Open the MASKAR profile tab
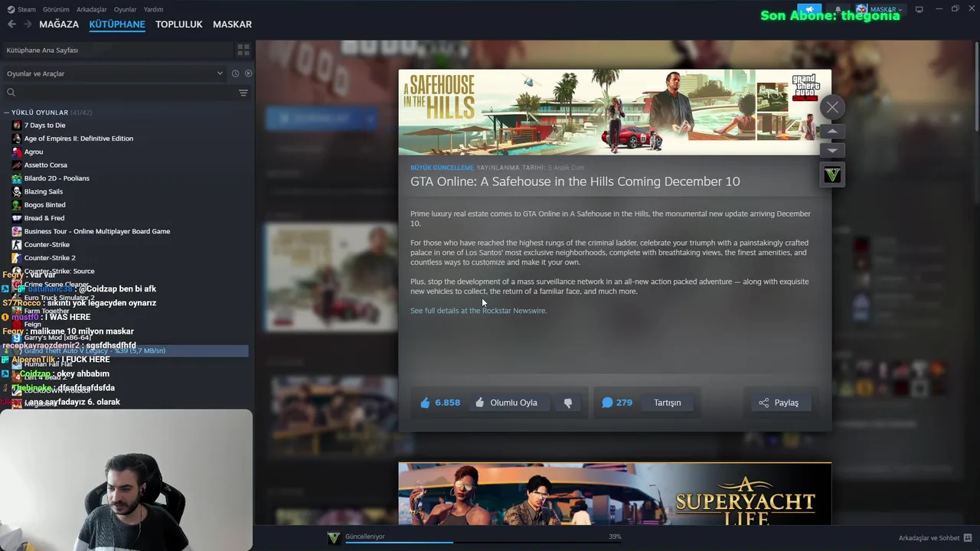The height and width of the screenshot is (551, 980). tap(232, 24)
